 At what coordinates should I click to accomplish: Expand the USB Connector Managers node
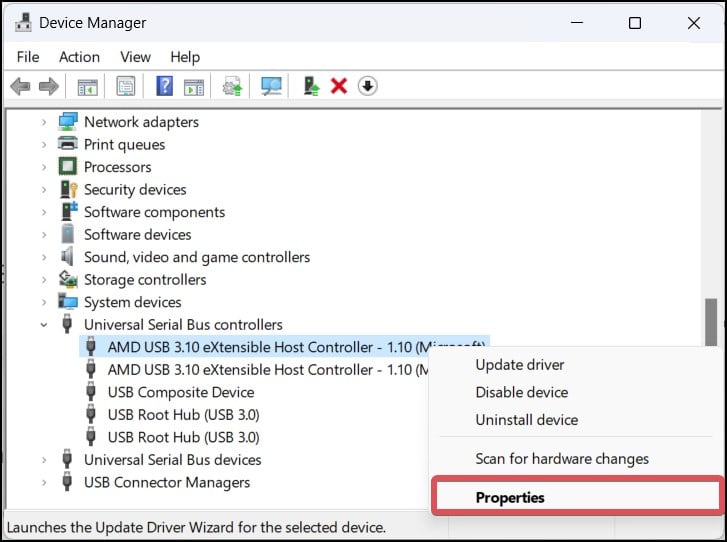point(44,482)
